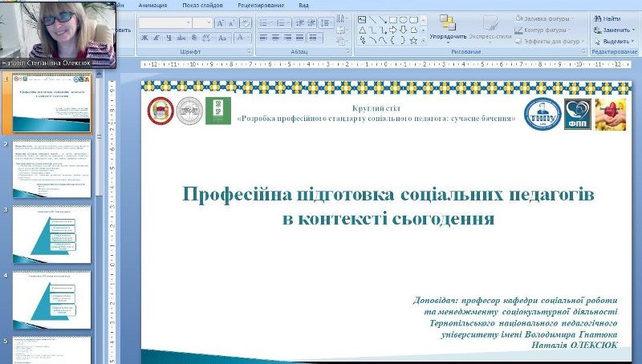Select the 5-Point Star shape
Image resolution: width=642 pixels, height=364 pixels.
point(413,40)
